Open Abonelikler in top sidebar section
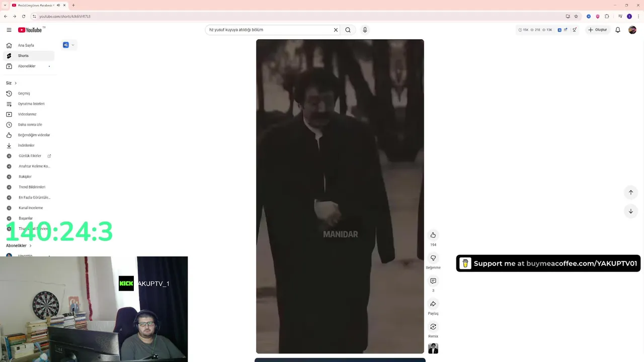The image size is (644, 362). (x=29, y=66)
